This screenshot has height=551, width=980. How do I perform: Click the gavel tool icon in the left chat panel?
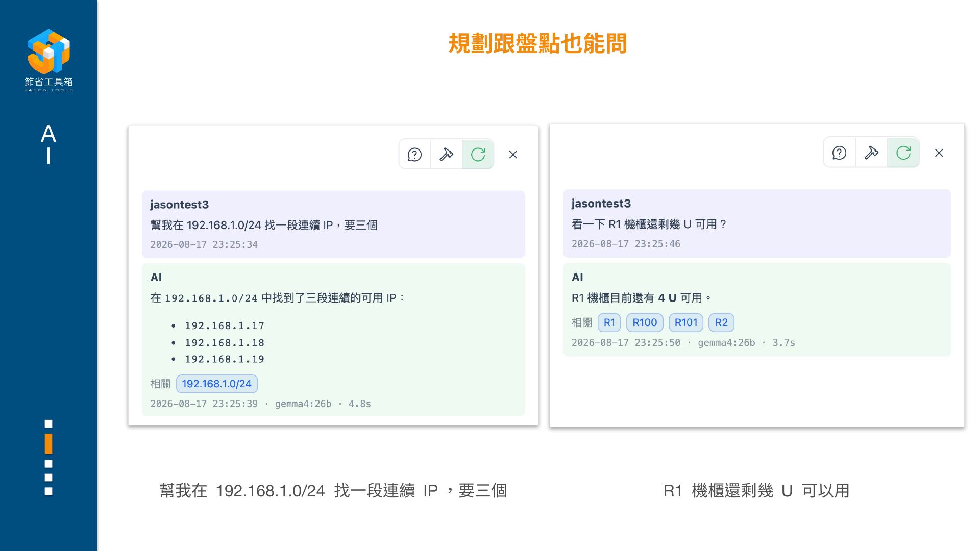(x=446, y=154)
